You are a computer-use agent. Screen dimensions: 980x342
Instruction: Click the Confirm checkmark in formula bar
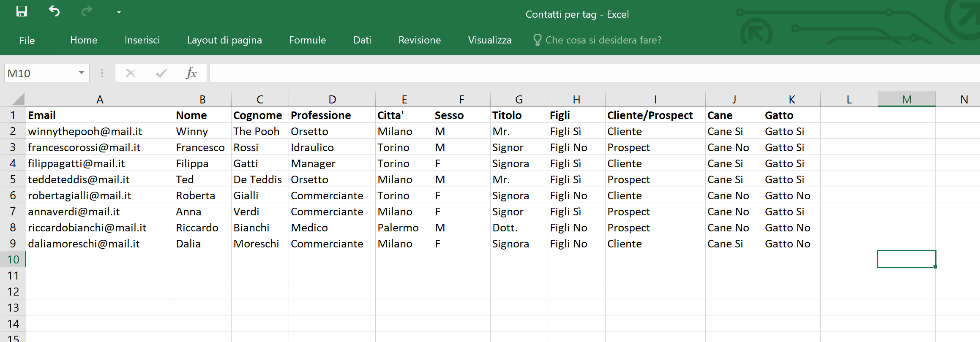tap(161, 73)
